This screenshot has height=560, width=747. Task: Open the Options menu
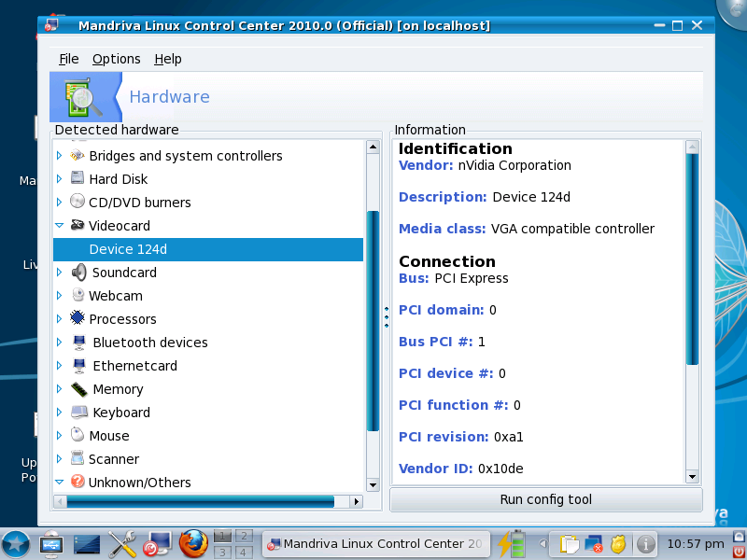click(x=116, y=59)
